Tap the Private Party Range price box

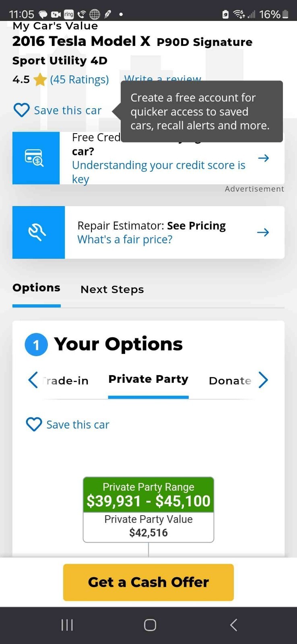pyautogui.click(x=148, y=495)
